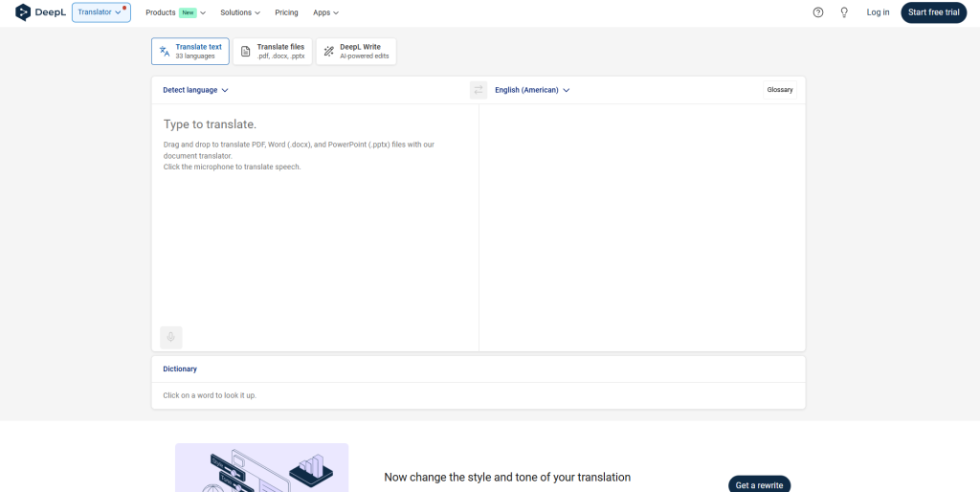Open the Translator dropdown
Viewport: 980px width, 492px height.
[x=101, y=12]
